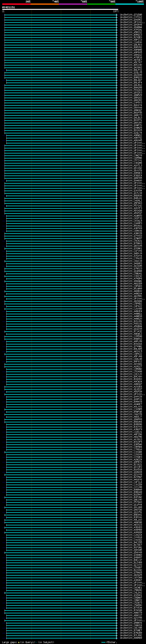
Task: Choose hit UniRef100_A9PBM8
Action: [x=131, y=50]
